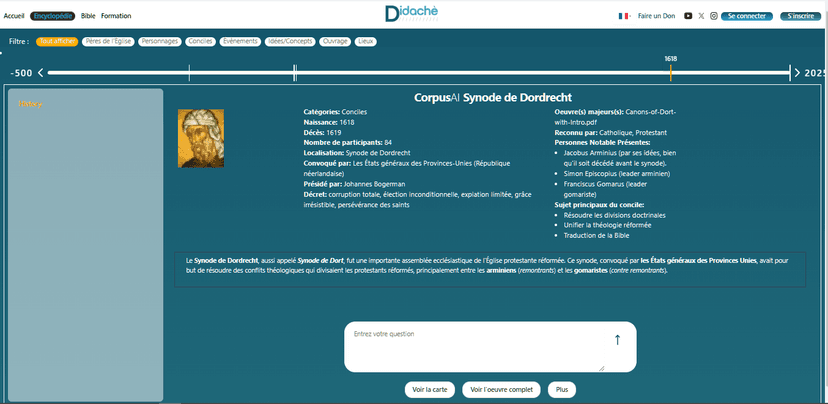Click the Didaché logo
This screenshot has width=828, height=404.
tap(413, 14)
